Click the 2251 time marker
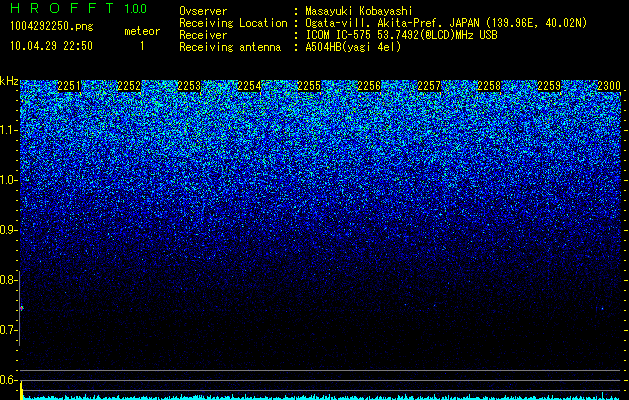The width and height of the screenshot is (629, 400). [69, 86]
